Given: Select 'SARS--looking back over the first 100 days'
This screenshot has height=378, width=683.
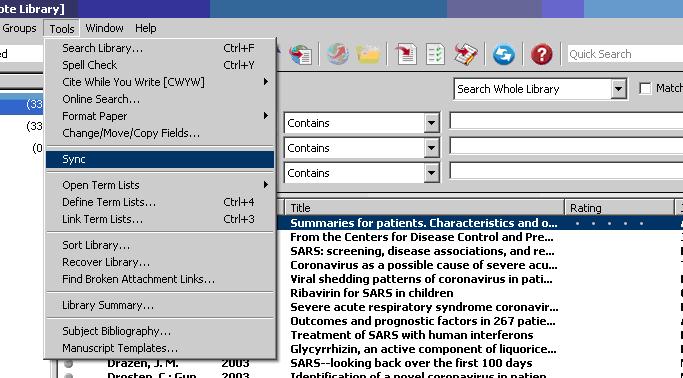Looking at the screenshot, I should pos(411,363).
